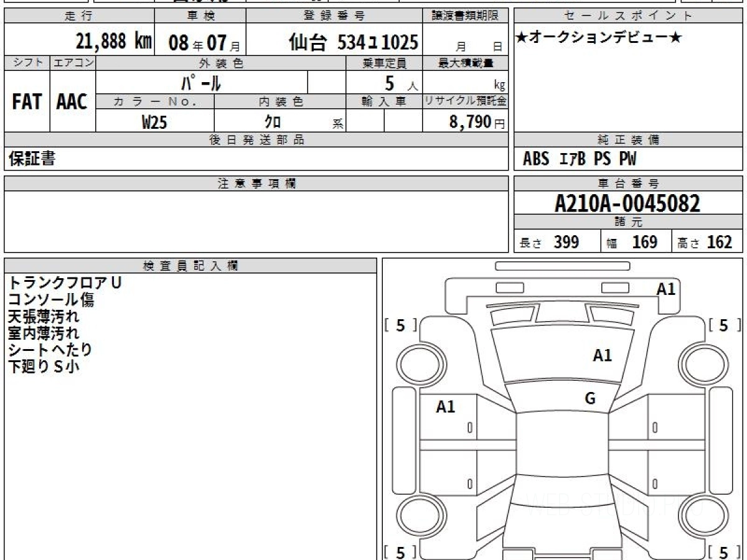Select the A1 mark at the diagram's top bumper
Screen dimensions: 747x560
[x=666, y=289]
